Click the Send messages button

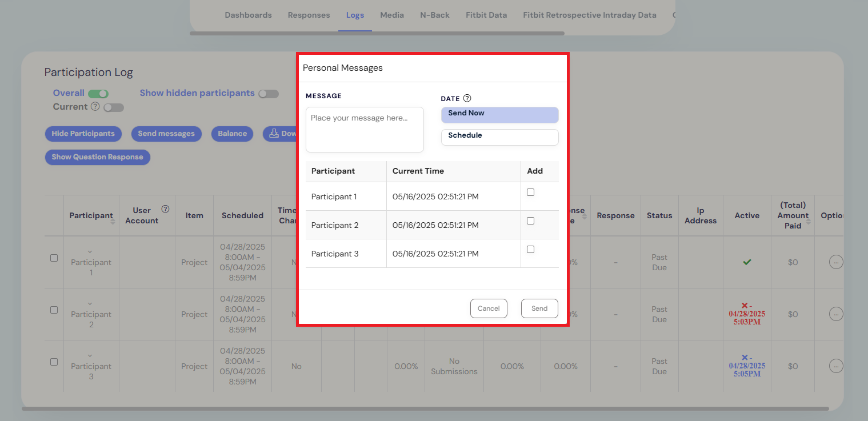point(166,134)
